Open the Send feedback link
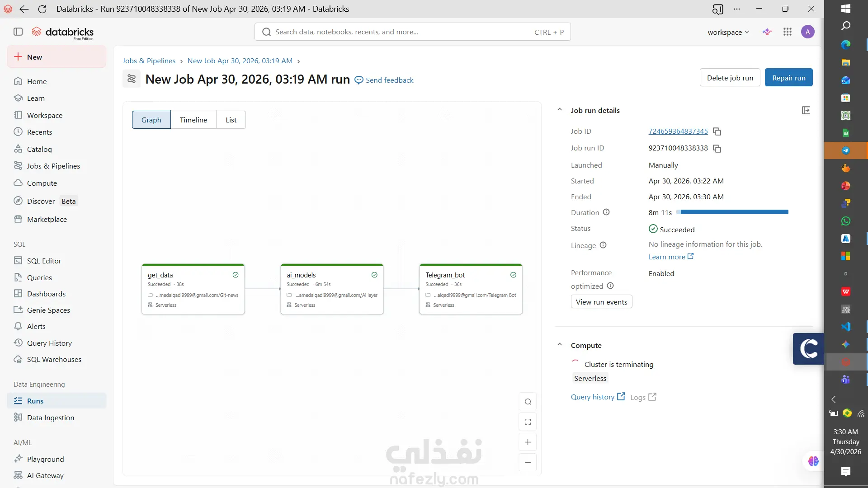This screenshot has height=488, width=868. [384, 80]
